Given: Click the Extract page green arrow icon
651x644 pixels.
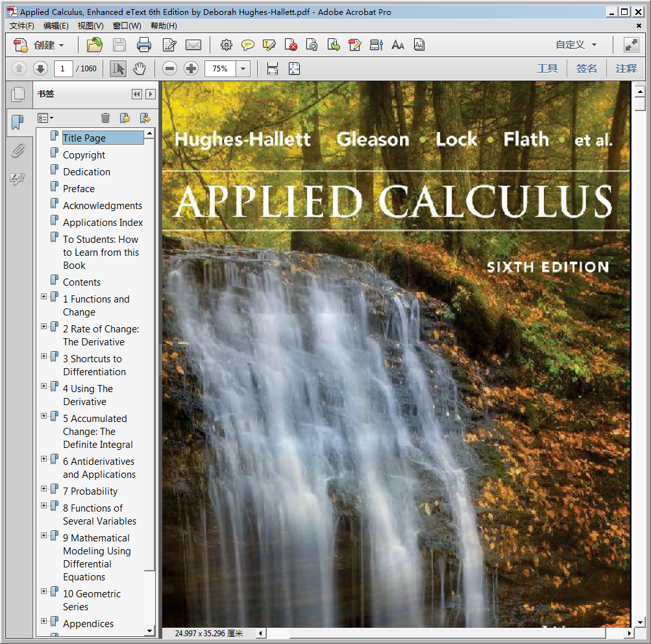Looking at the screenshot, I should tap(334, 45).
